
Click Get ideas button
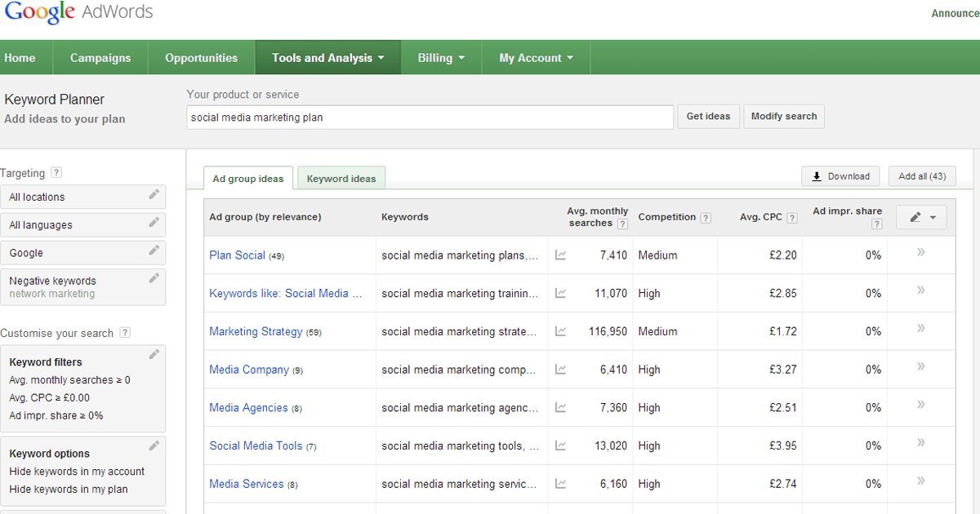click(709, 117)
